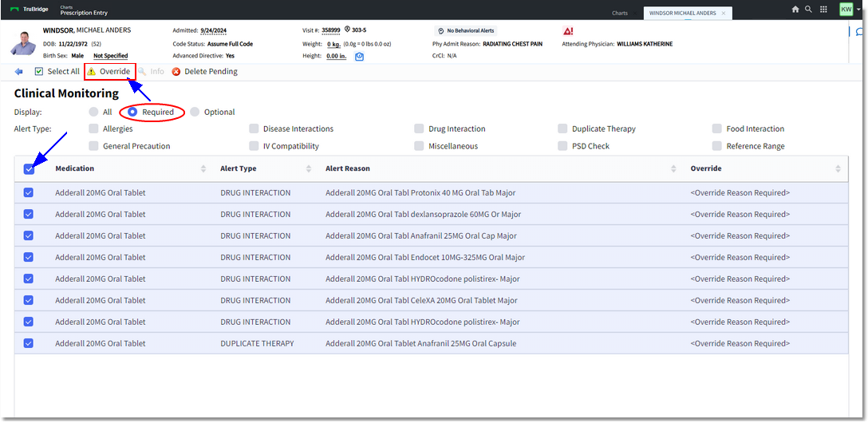This screenshot has height=423, width=868.
Task: Click the Delete Pending button
Action: click(x=205, y=71)
